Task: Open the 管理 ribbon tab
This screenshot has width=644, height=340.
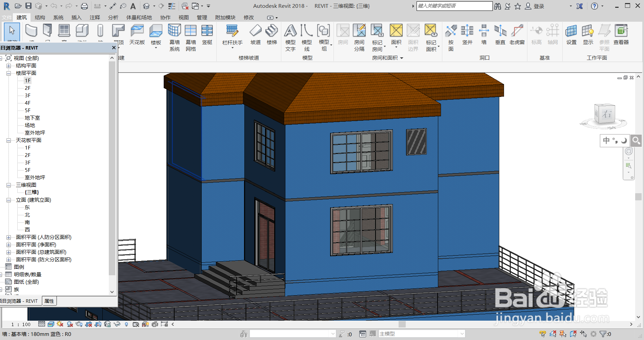Action: [x=202, y=18]
